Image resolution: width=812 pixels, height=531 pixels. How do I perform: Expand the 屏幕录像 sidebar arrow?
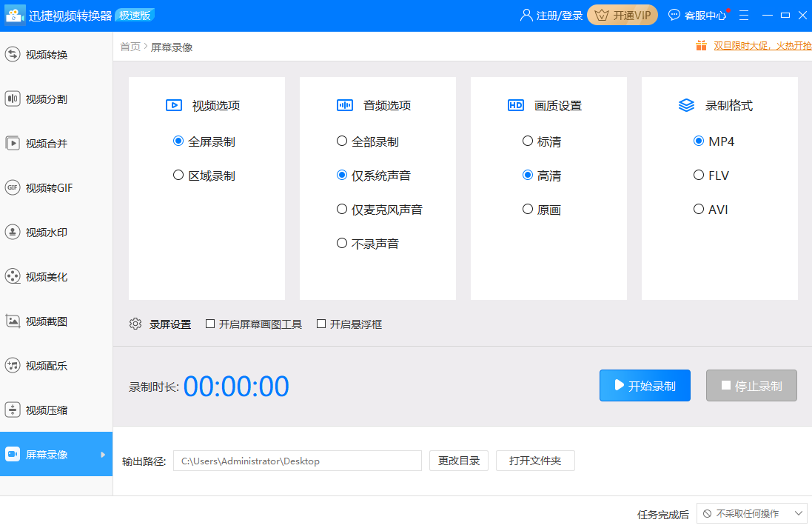click(103, 454)
